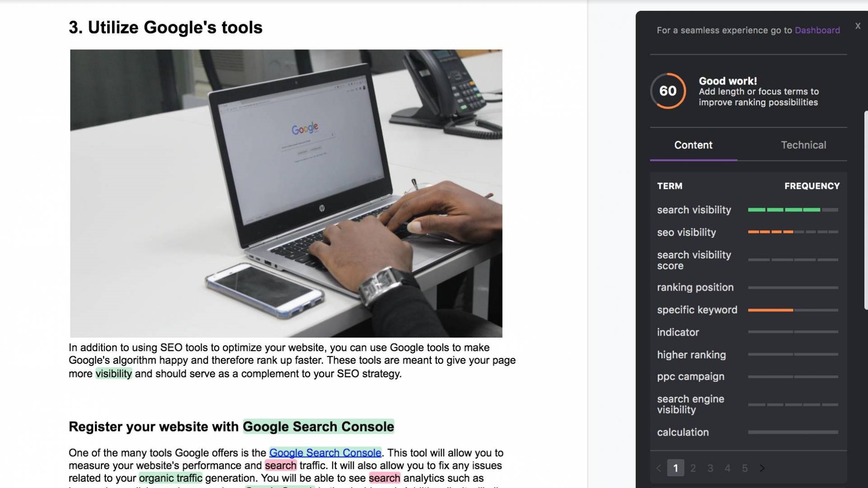This screenshot has height=488, width=868.
Task: Expand ranking position term details
Action: [695, 286]
